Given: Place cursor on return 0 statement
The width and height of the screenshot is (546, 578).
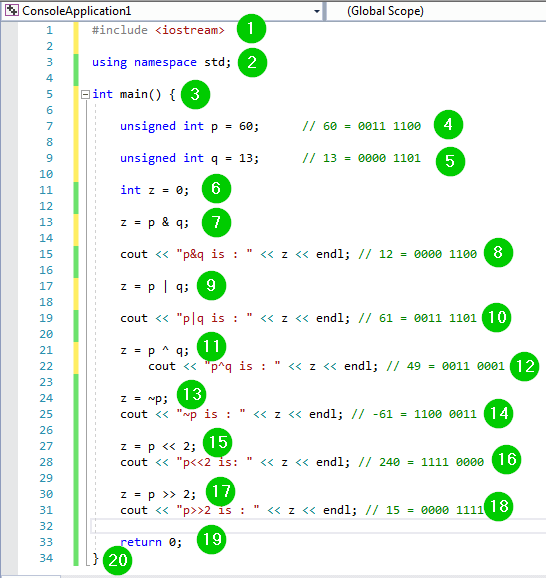Looking at the screenshot, I should pos(151,542).
